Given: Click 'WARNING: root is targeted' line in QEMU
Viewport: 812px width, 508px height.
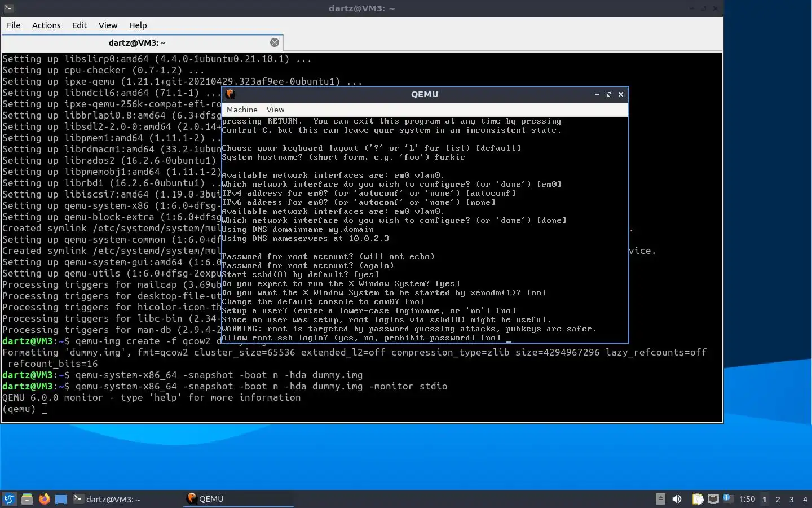Looking at the screenshot, I should (x=409, y=329).
